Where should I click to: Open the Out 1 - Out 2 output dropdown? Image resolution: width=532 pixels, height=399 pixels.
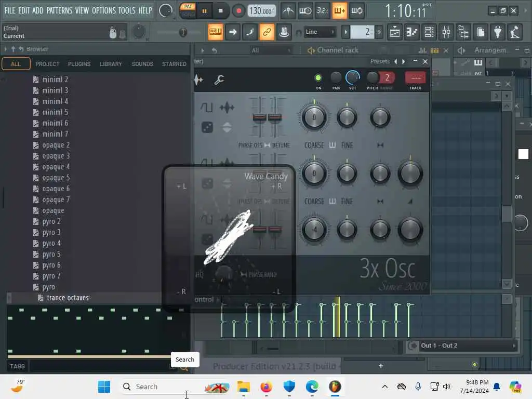468,345
